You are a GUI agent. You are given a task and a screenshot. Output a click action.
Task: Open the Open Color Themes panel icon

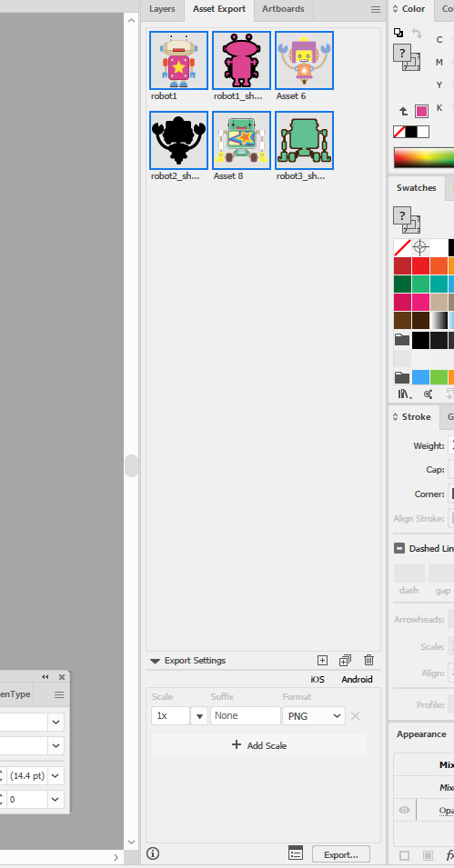(x=428, y=394)
